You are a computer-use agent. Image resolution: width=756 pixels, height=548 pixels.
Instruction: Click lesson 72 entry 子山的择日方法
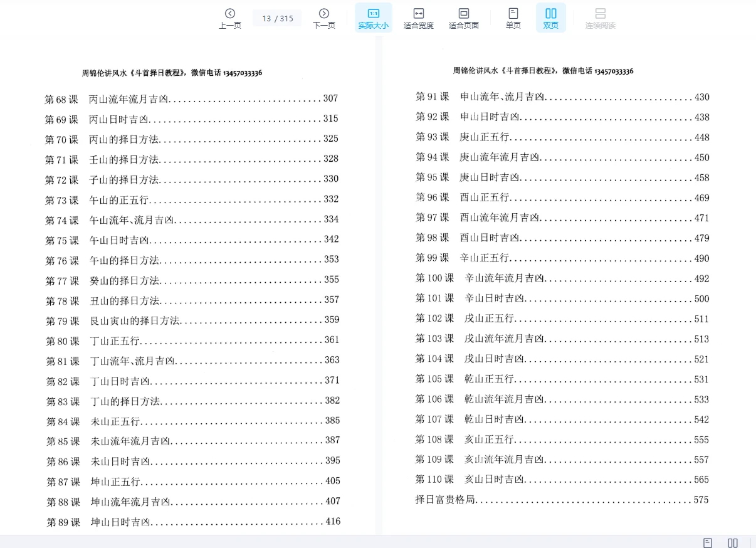[192, 179]
